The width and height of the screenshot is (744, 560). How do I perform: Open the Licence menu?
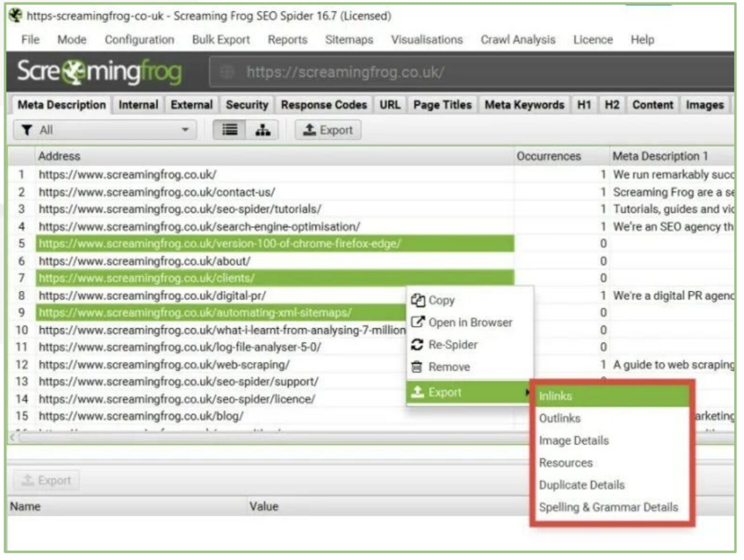[x=593, y=40]
